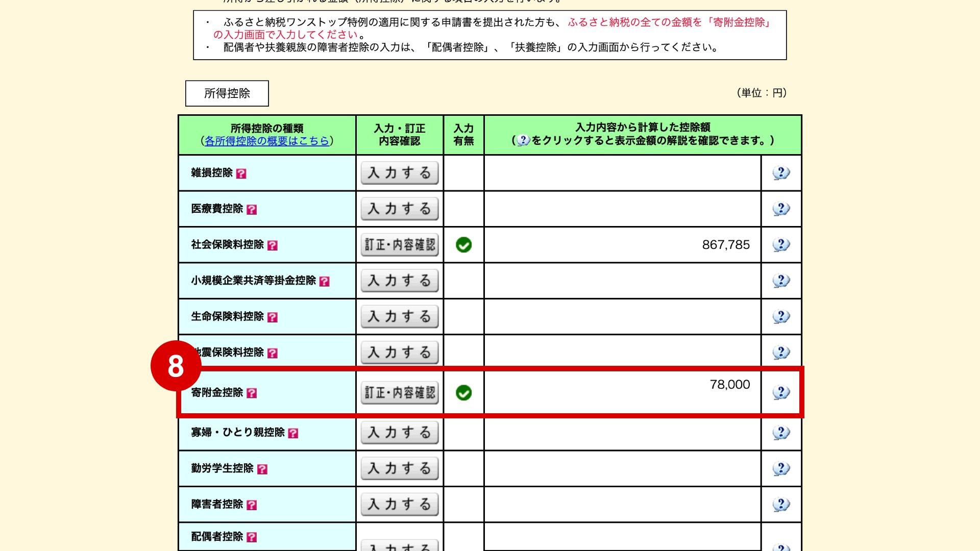Screen dimensions: 980x551
Task: Open help icon next to 社会保険料控除 label
Action: (x=273, y=245)
